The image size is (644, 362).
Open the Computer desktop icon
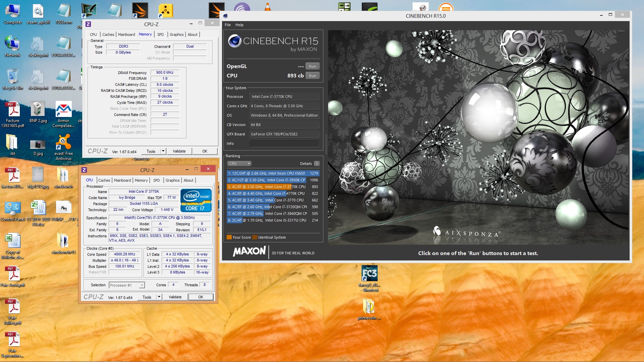[12, 13]
